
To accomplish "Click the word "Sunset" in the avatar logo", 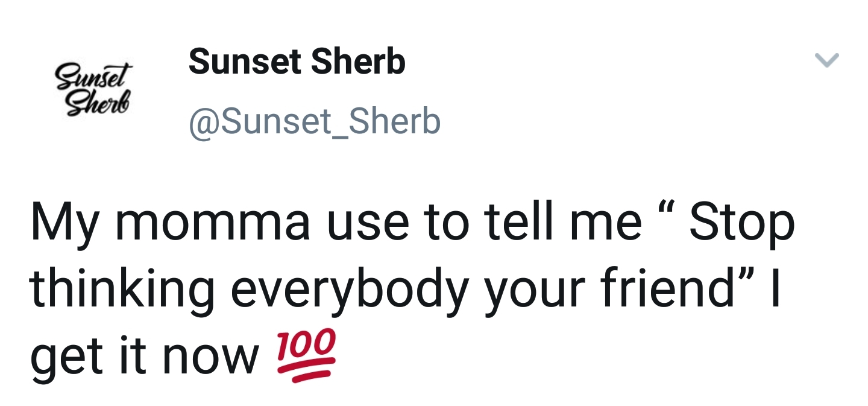I will click(93, 77).
